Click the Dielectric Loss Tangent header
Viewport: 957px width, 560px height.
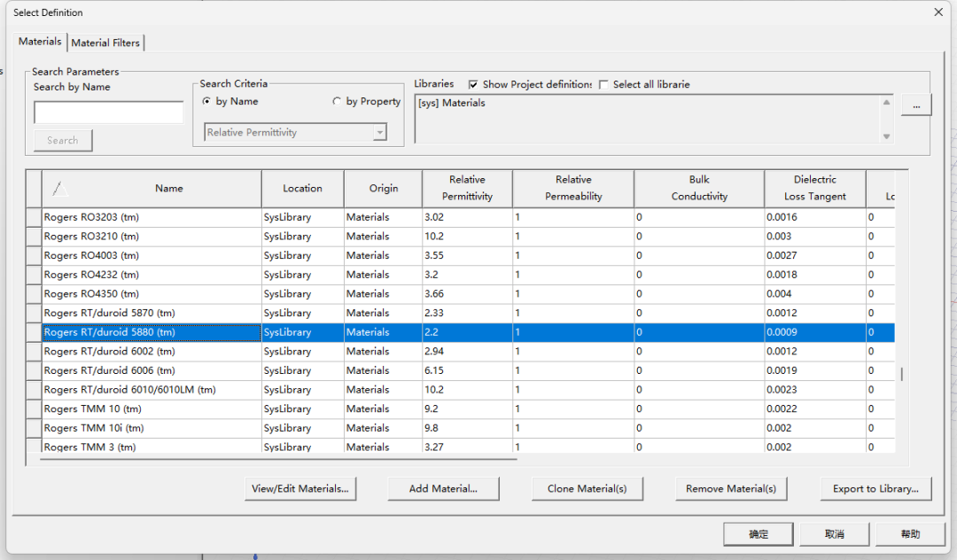815,189
